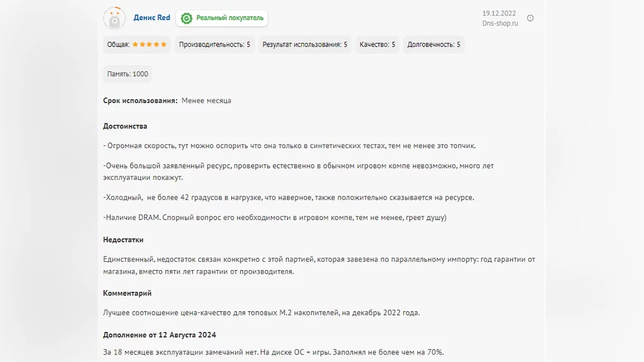
Task: Click the Память: 1000 tag
Action: pyautogui.click(x=127, y=74)
